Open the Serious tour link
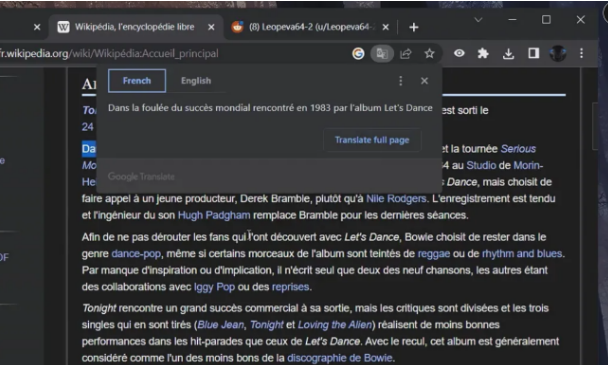The image size is (608, 365). coord(518,149)
